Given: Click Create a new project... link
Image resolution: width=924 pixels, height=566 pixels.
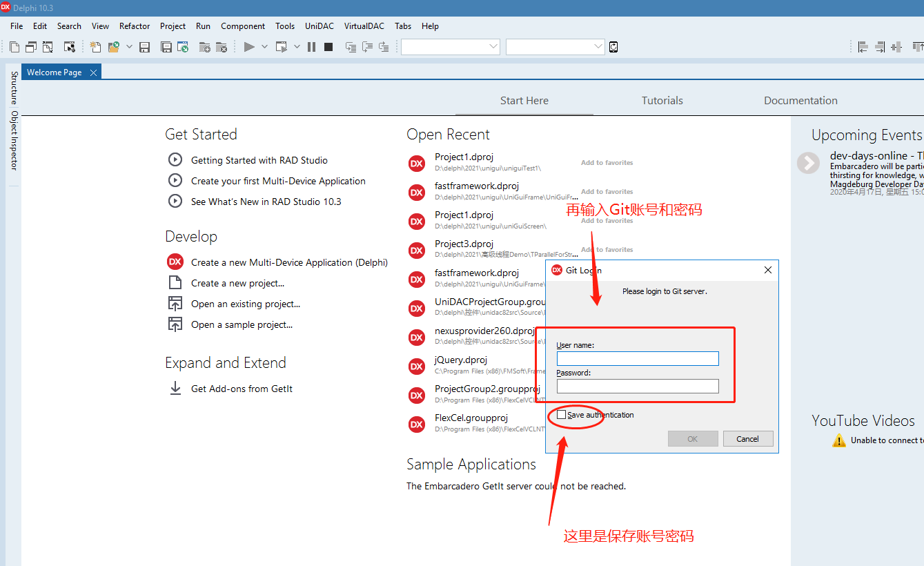Looking at the screenshot, I should 237,283.
